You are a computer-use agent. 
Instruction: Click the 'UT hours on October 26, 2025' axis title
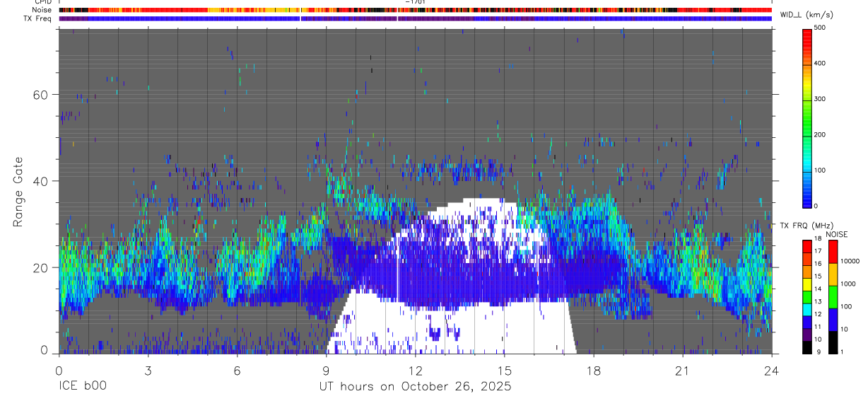(415, 387)
